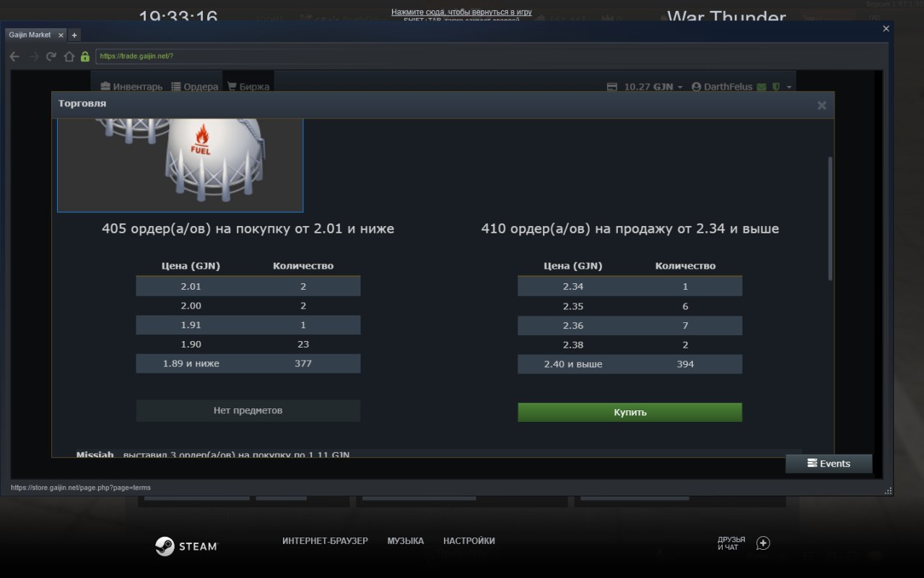The image size is (924, 578).
Task: Select the 2.00 buy price cell
Action: [191, 306]
